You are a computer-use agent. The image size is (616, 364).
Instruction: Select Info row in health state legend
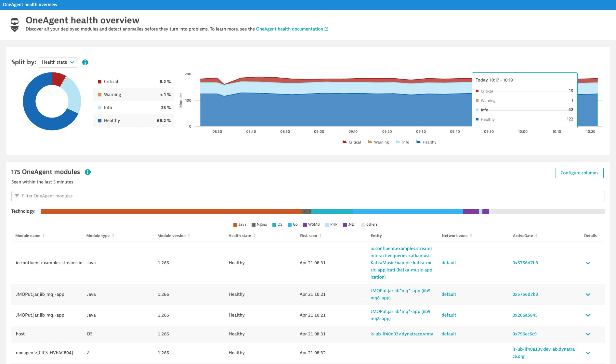(x=133, y=108)
